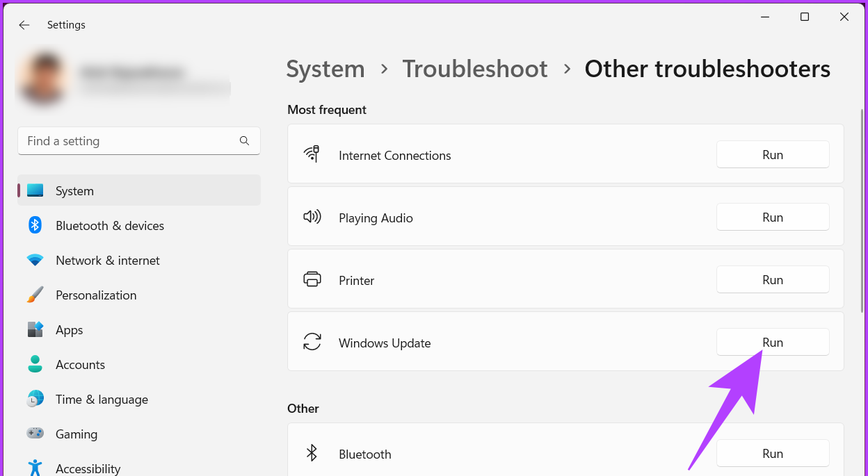Run the Printer troubleshooter
Viewport: 868px width, 476px height.
[773, 279]
